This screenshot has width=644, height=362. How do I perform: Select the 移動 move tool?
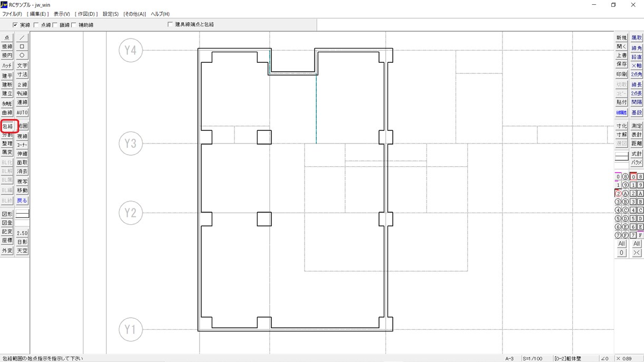click(22, 190)
